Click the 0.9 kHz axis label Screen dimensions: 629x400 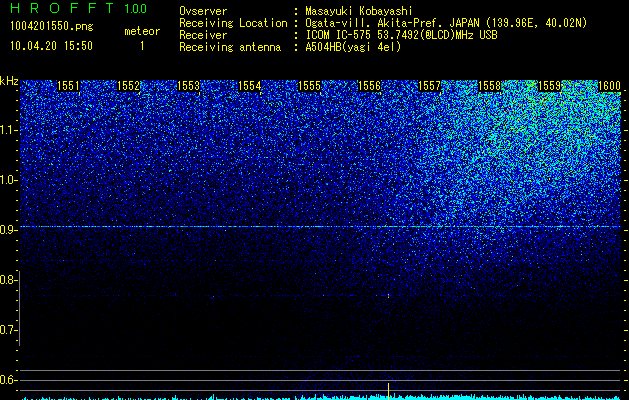(8, 230)
